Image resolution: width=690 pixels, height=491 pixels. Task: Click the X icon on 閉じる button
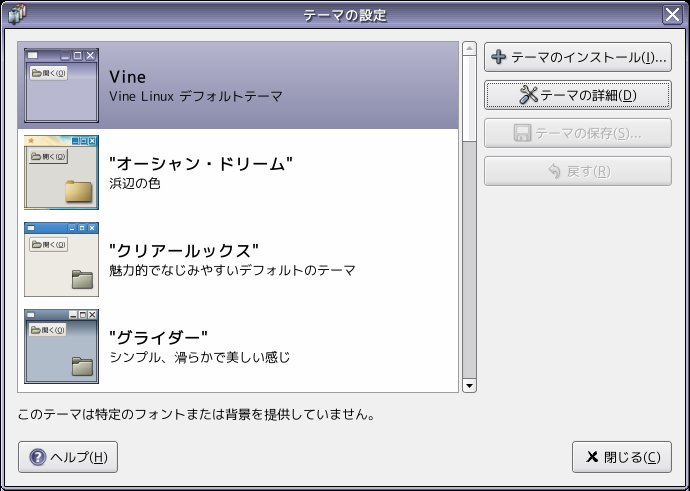coord(592,457)
